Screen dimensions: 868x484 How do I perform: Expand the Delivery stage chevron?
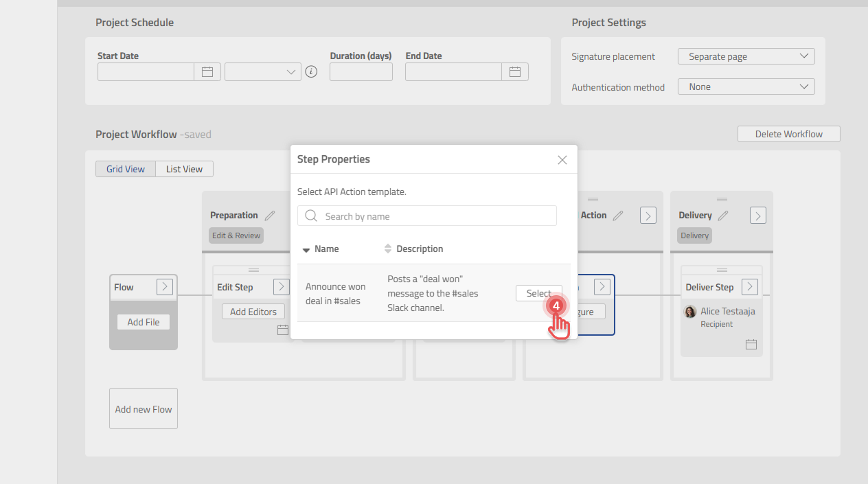click(758, 216)
